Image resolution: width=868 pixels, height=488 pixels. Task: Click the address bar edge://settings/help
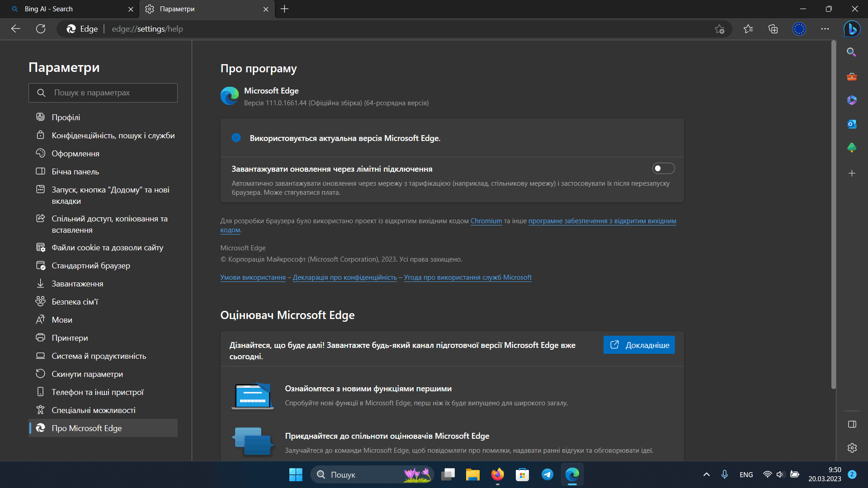[x=147, y=29]
